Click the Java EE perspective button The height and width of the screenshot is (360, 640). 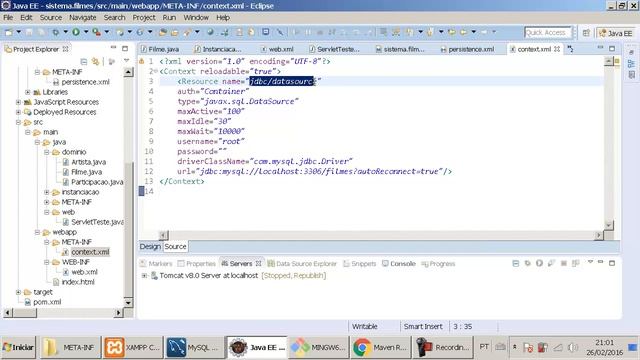click(x=615, y=33)
